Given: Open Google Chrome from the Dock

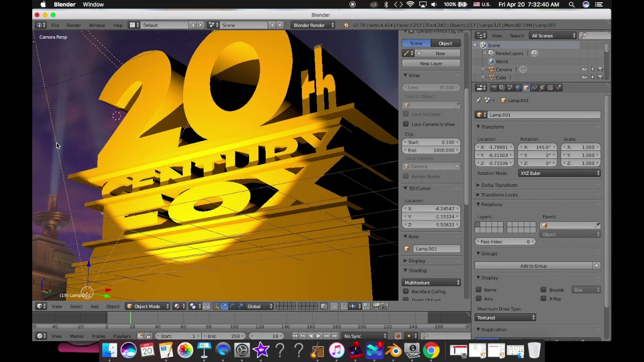Looking at the screenshot, I should 431,350.
